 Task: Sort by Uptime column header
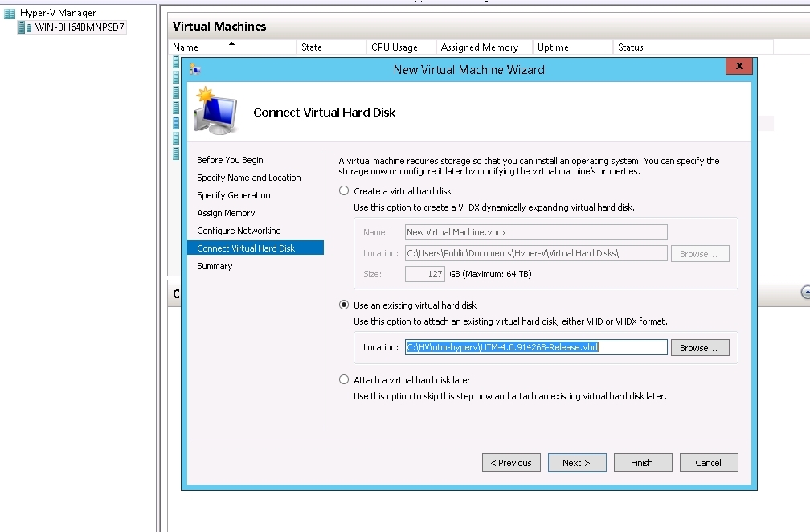[572, 47]
